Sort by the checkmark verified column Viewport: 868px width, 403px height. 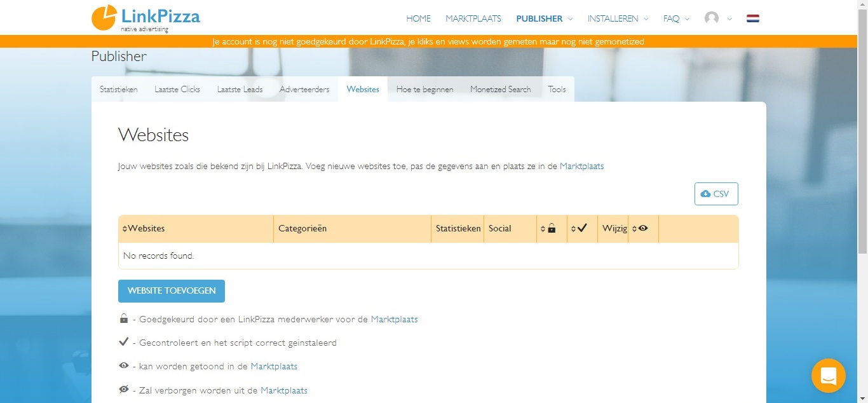tap(582, 229)
